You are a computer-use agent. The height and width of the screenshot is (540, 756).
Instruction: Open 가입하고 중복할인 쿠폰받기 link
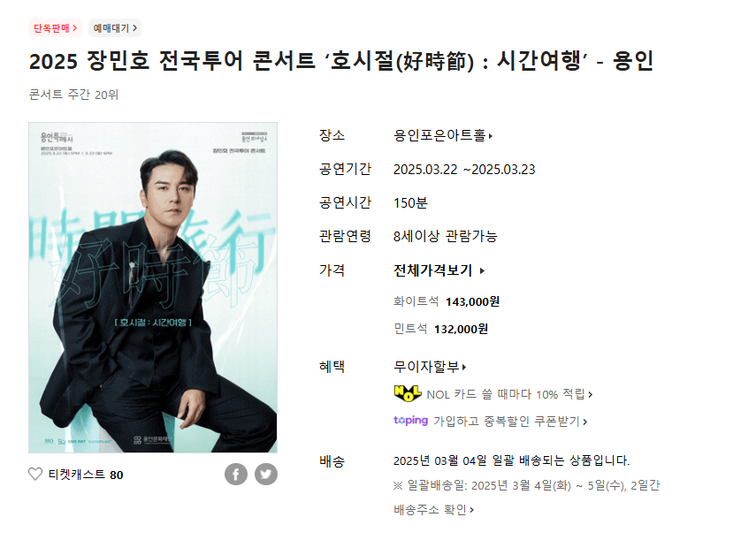tap(510, 421)
